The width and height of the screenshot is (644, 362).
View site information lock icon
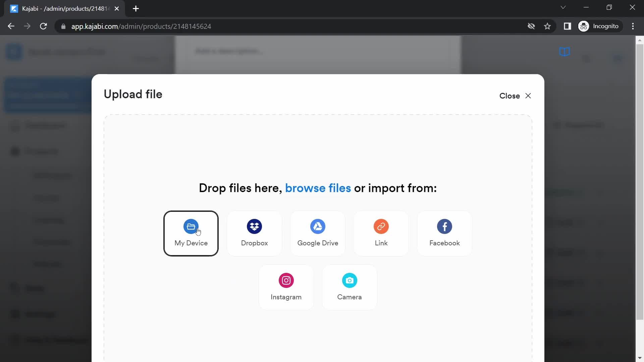point(63,26)
